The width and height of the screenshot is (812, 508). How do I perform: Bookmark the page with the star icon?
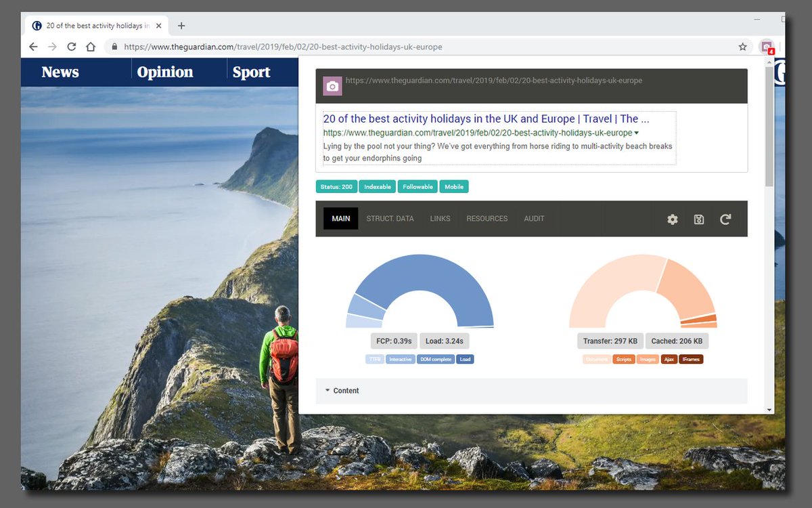(742, 47)
